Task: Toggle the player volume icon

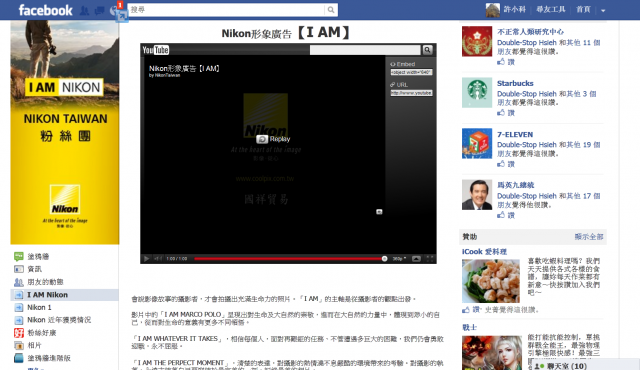Action: (x=158, y=259)
